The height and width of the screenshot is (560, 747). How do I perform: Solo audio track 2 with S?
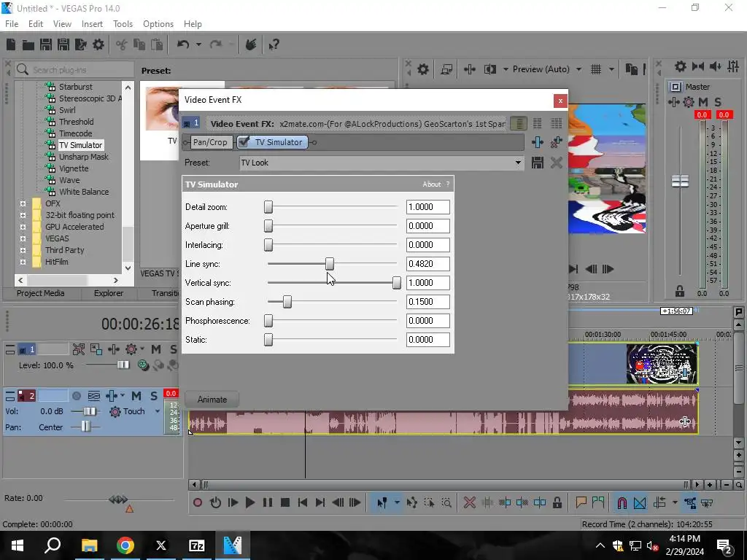(154, 396)
